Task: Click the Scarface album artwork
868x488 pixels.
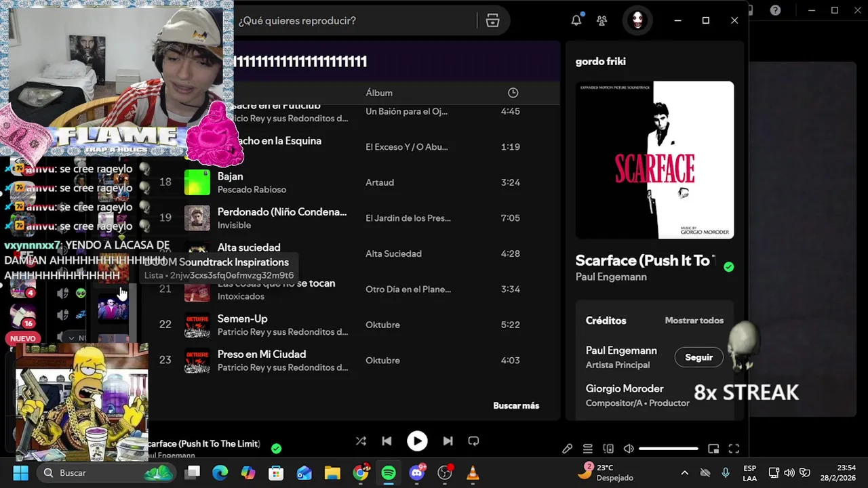Action: [x=654, y=160]
